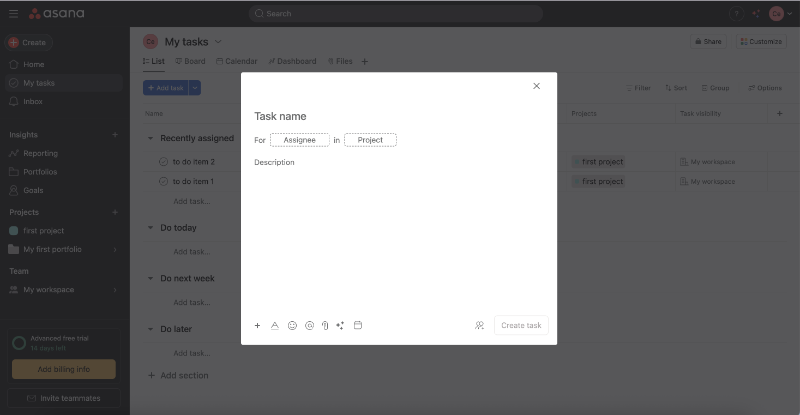Attach a file with the paperclip icon
The image size is (800, 415).
coord(325,325)
